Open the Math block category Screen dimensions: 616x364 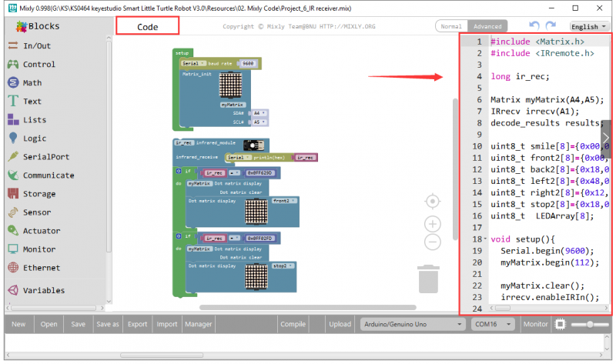[x=25, y=82]
